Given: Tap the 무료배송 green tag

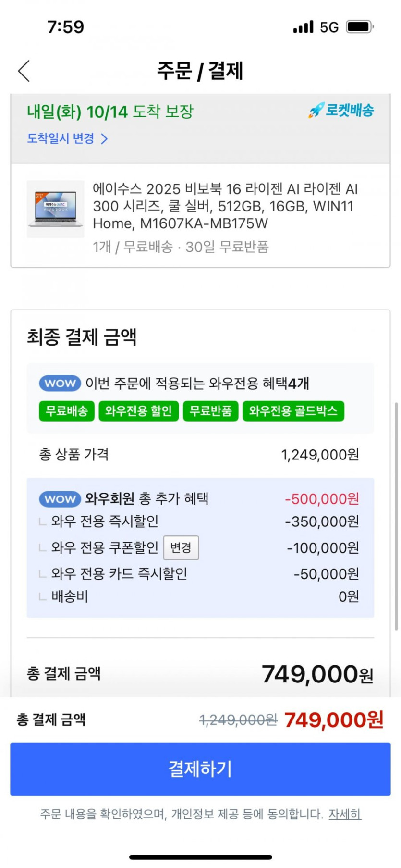Looking at the screenshot, I should 67,411.
